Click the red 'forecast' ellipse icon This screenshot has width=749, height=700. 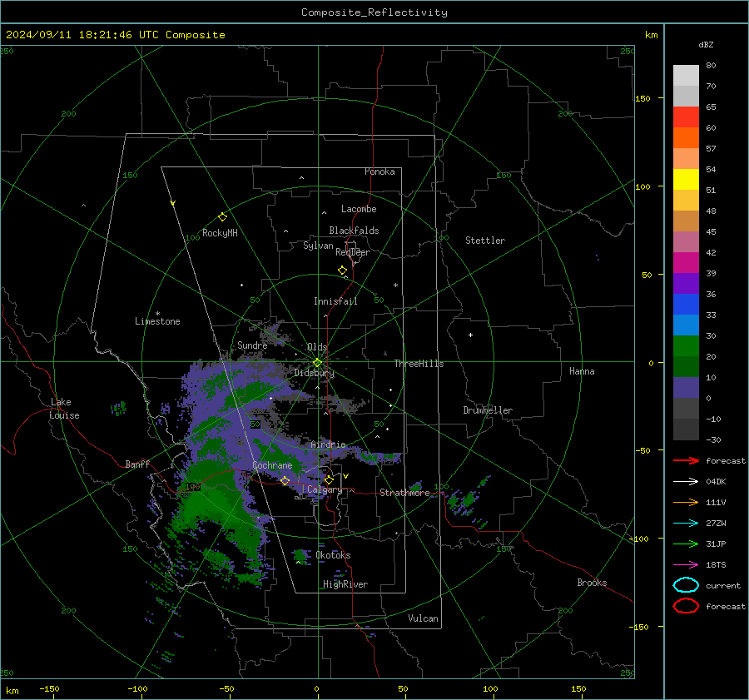coord(686,606)
